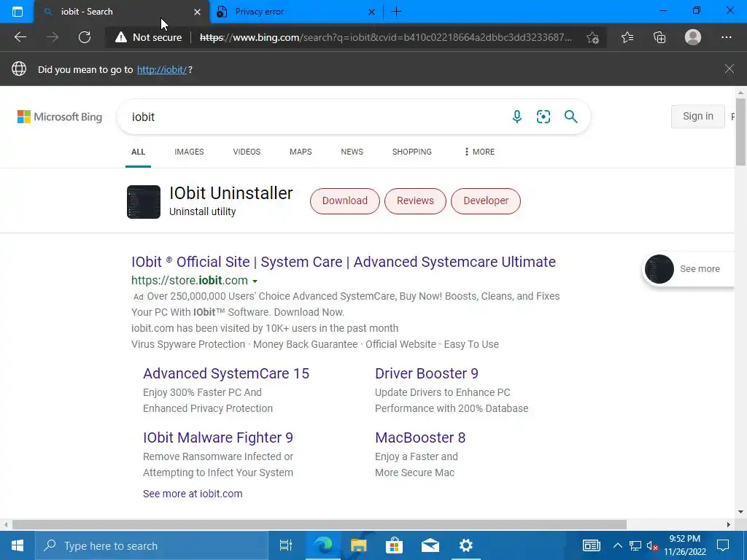Click the vertical scrollbar thumb
Image resolution: width=747 pixels, height=560 pixels.
pos(740,132)
